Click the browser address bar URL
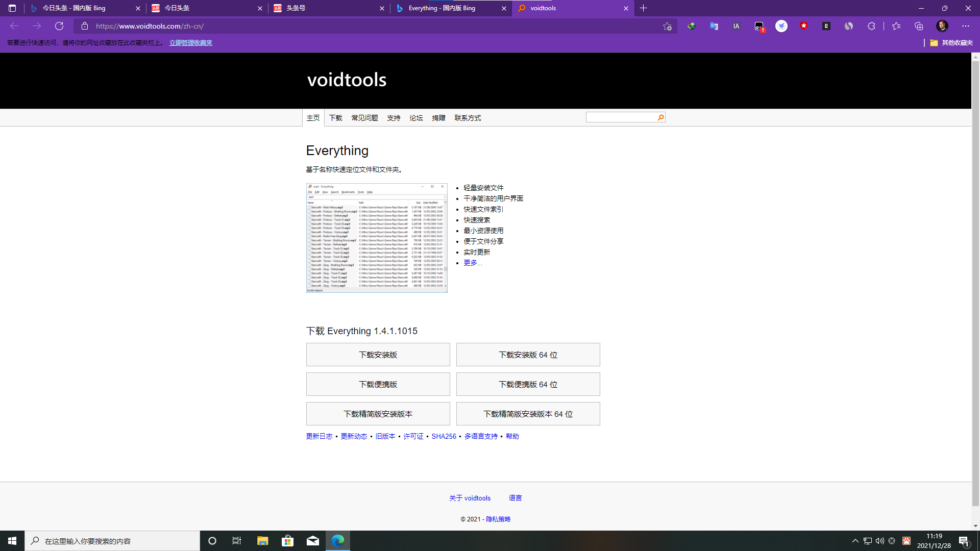The width and height of the screenshot is (980, 551). click(150, 26)
